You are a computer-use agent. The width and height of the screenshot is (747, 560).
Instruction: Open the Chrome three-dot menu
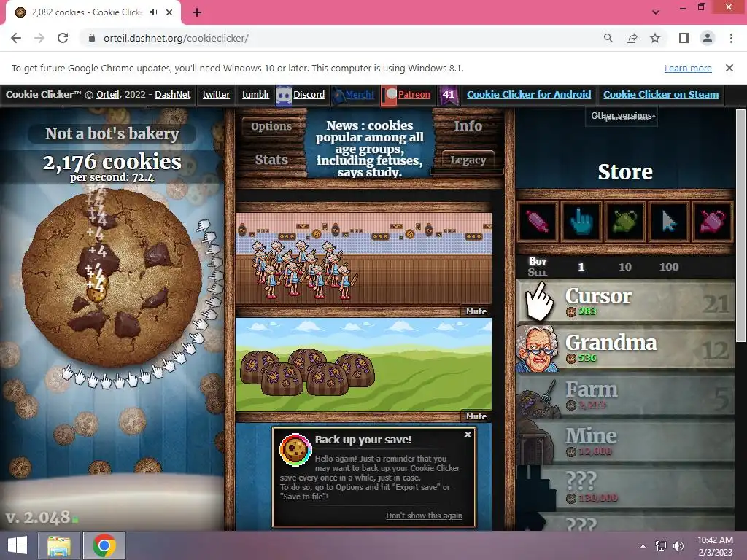click(x=731, y=38)
